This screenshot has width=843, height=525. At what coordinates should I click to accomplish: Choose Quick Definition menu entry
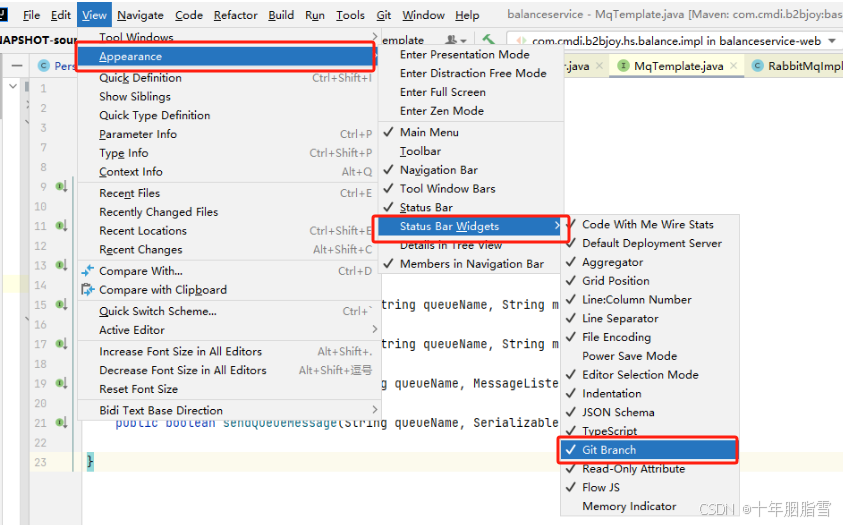(228, 78)
